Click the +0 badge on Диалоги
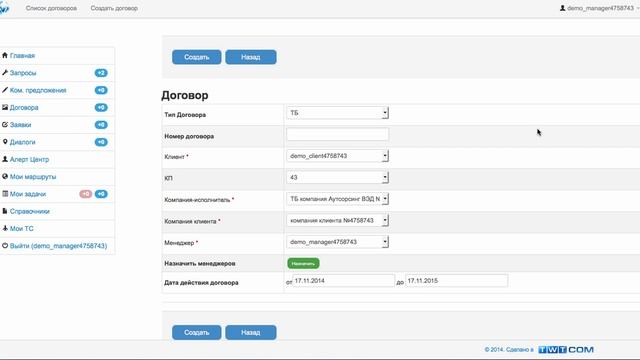This screenshot has height=360, width=640. click(x=101, y=142)
